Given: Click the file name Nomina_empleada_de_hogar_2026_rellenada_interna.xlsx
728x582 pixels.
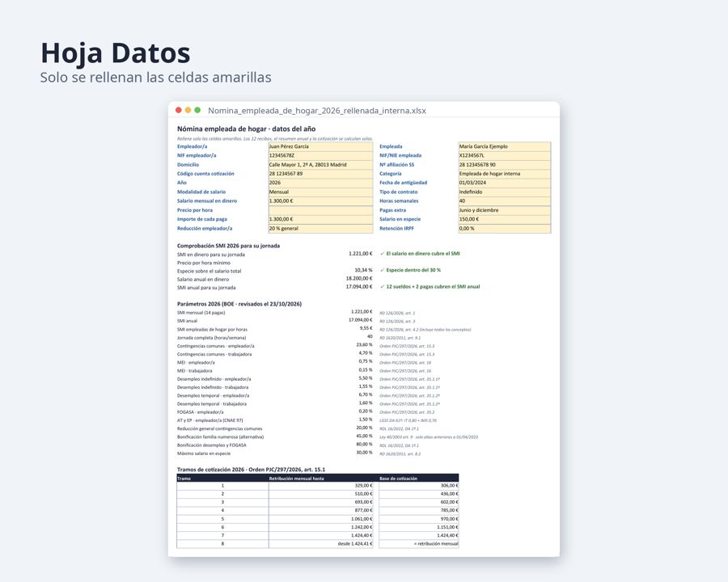Looking at the screenshot, I should click(x=317, y=111).
